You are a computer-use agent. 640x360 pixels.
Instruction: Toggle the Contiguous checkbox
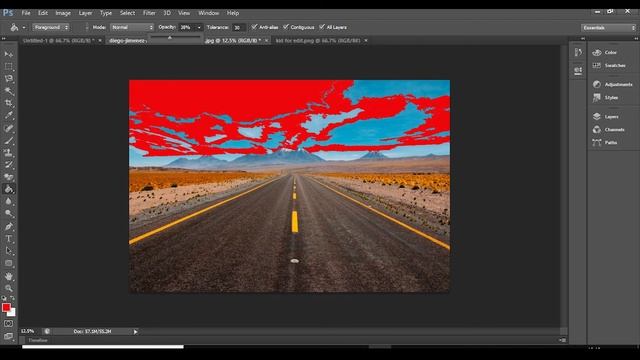tap(286, 27)
